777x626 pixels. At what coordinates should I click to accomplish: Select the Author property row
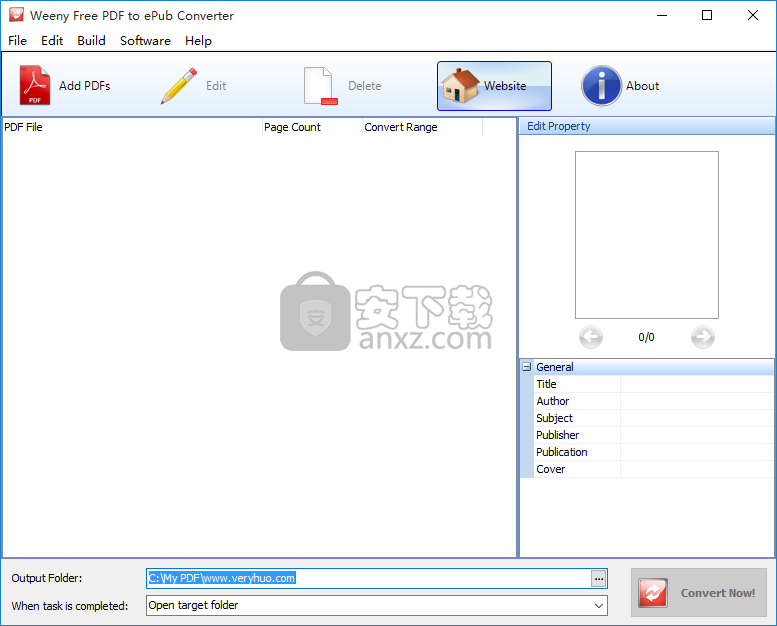coord(654,401)
